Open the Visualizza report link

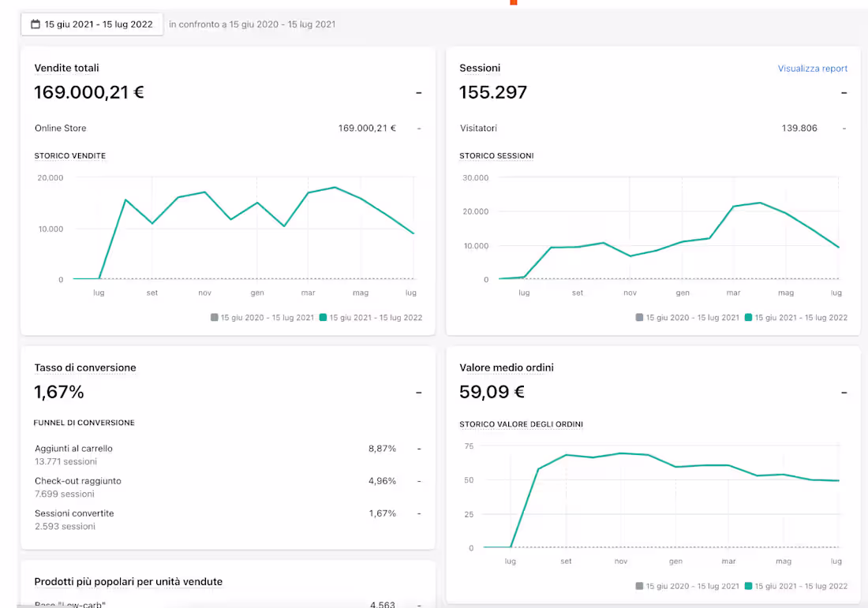(812, 69)
